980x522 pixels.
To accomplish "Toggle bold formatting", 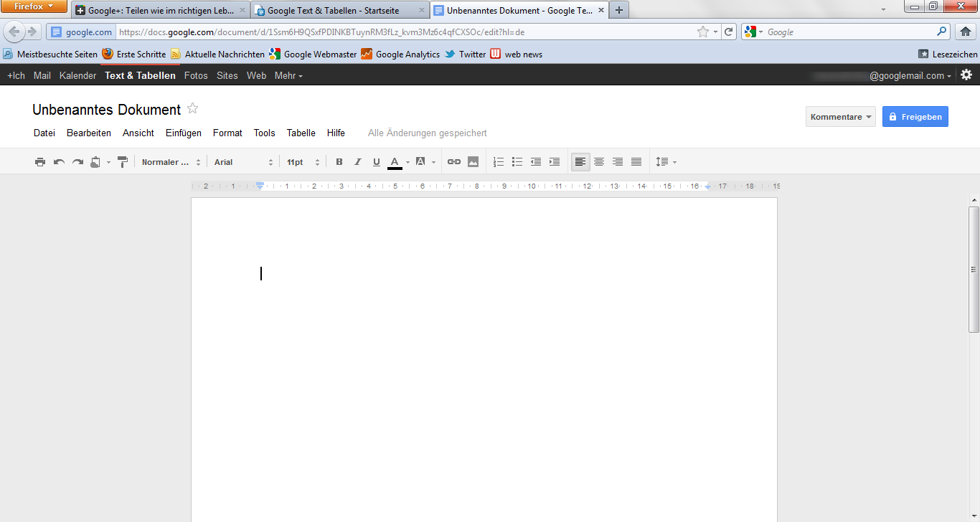I will [x=339, y=162].
